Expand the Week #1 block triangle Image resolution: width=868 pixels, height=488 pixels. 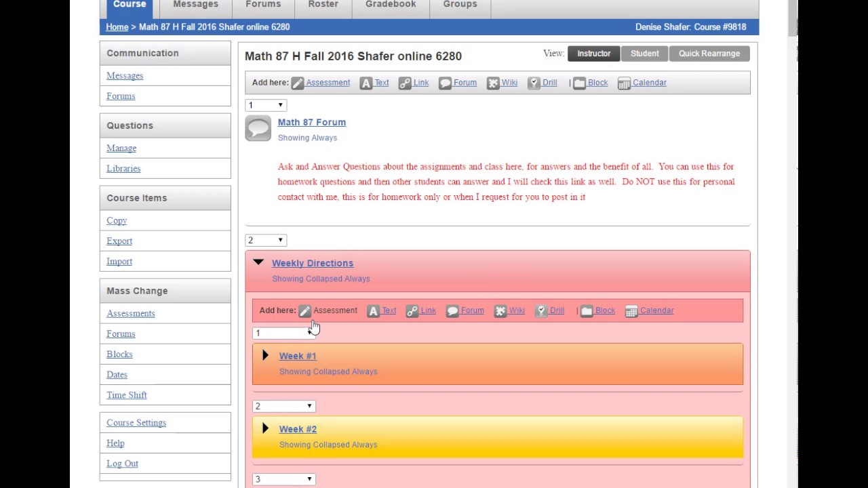[265, 355]
